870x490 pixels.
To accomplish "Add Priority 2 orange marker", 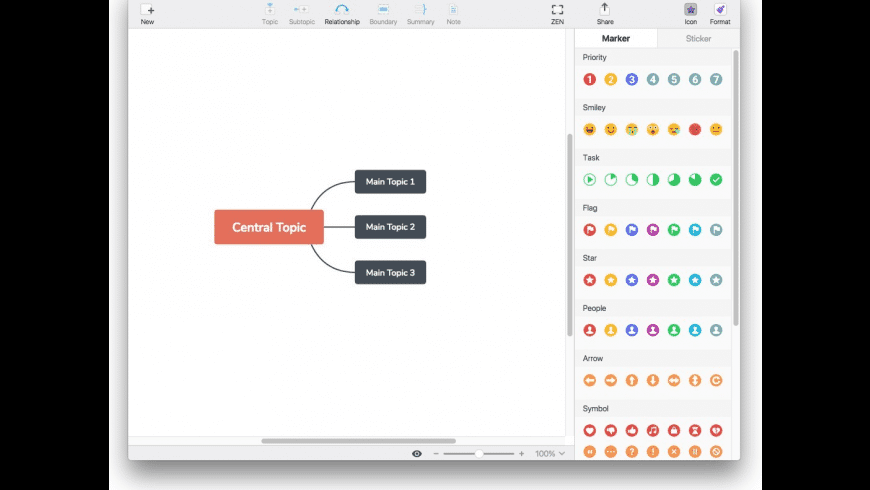I will tap(610, 79).
